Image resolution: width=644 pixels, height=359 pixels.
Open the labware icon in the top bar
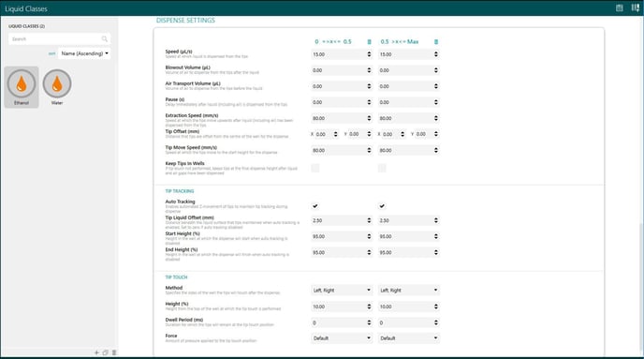click(620, 7)
